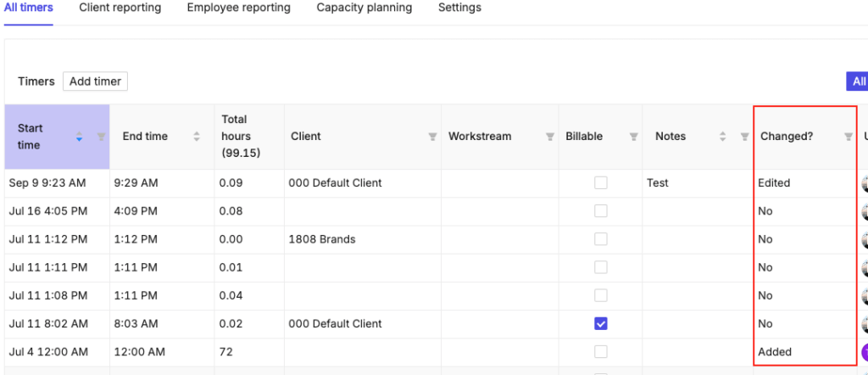Click sort arrows in End time header
Screen dimensions: 868x375
pos(197,137)
